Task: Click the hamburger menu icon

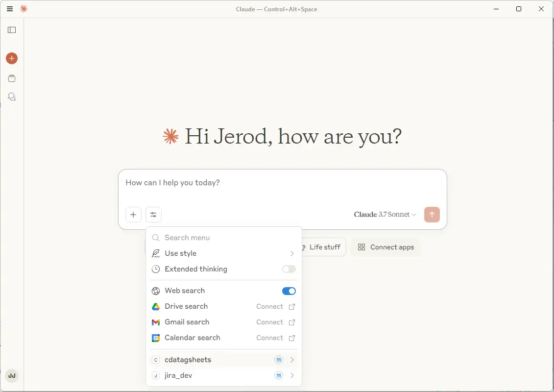Action: tap(10, 9)
